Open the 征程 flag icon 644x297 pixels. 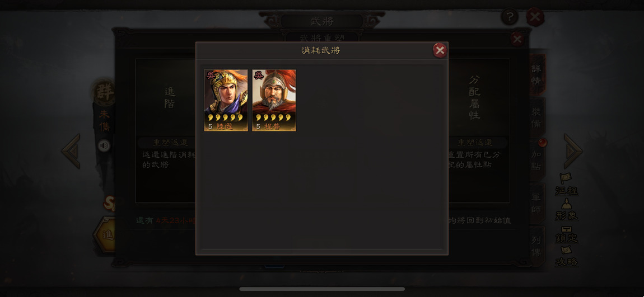coord(566,185)
